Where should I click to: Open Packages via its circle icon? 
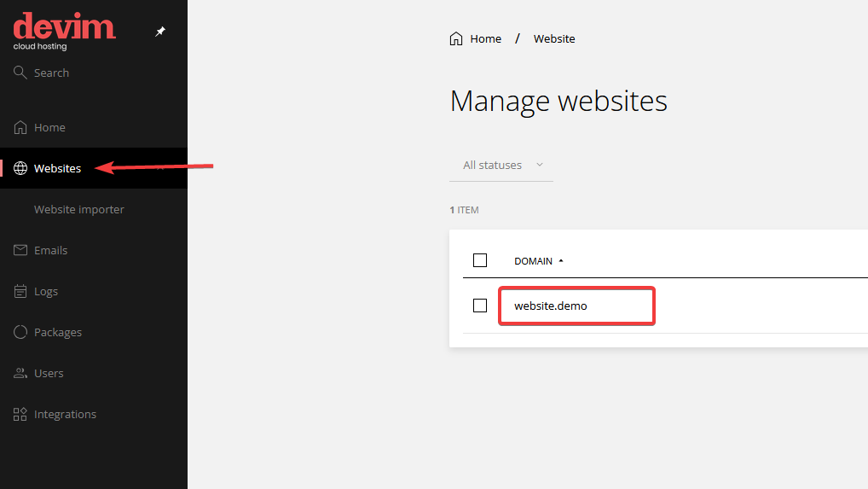click(20, 332)
